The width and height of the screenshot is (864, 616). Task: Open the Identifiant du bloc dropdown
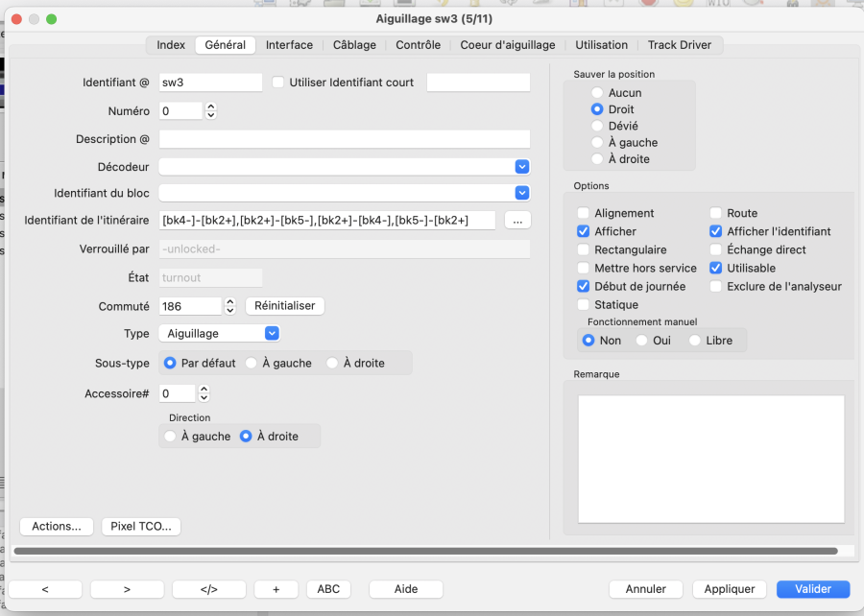pyautogui.click(x=522, y=193)
